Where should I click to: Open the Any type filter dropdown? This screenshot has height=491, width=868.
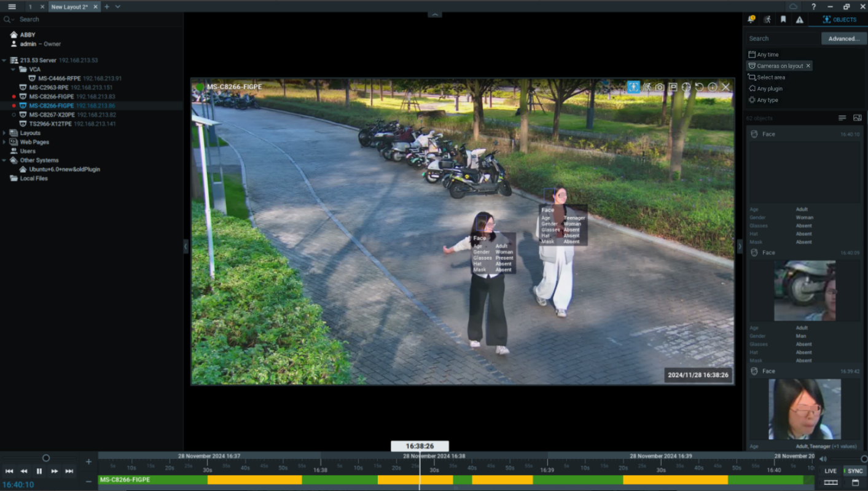tap(764, 100)
